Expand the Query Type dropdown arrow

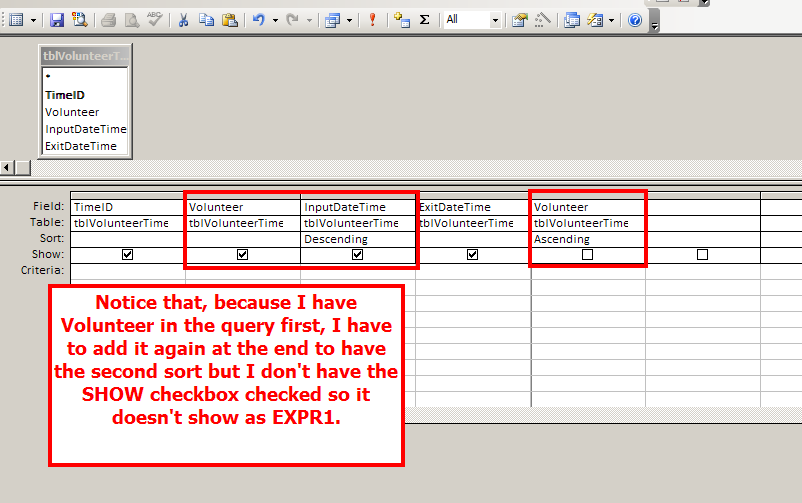coord(349,20)
